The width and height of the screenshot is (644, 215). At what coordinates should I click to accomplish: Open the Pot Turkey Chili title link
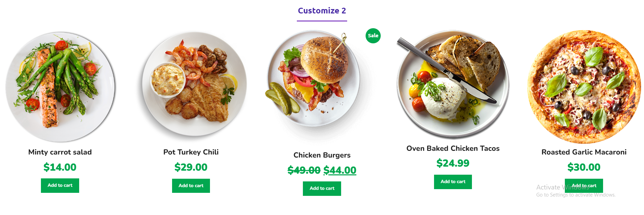coord(191,152)
